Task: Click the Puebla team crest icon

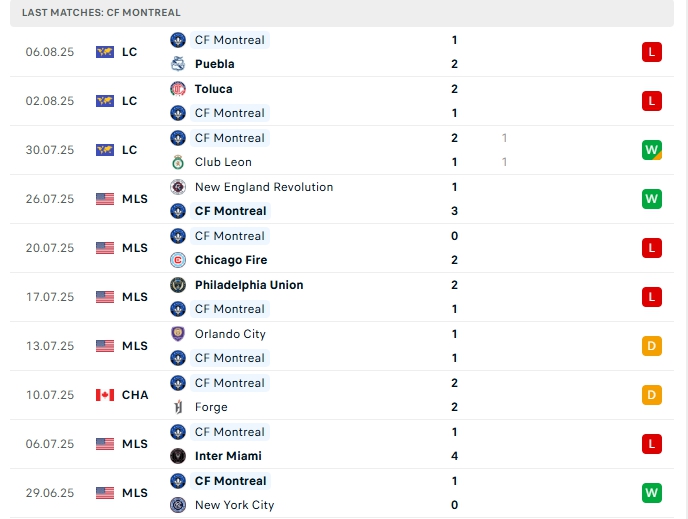Action: (178, 64)
